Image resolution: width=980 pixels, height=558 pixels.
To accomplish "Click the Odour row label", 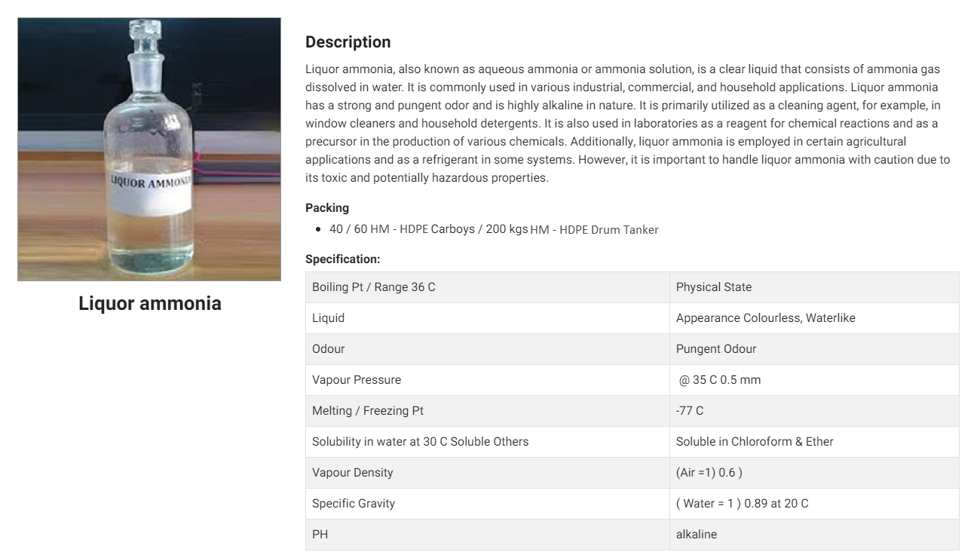I will pos(329,349).
